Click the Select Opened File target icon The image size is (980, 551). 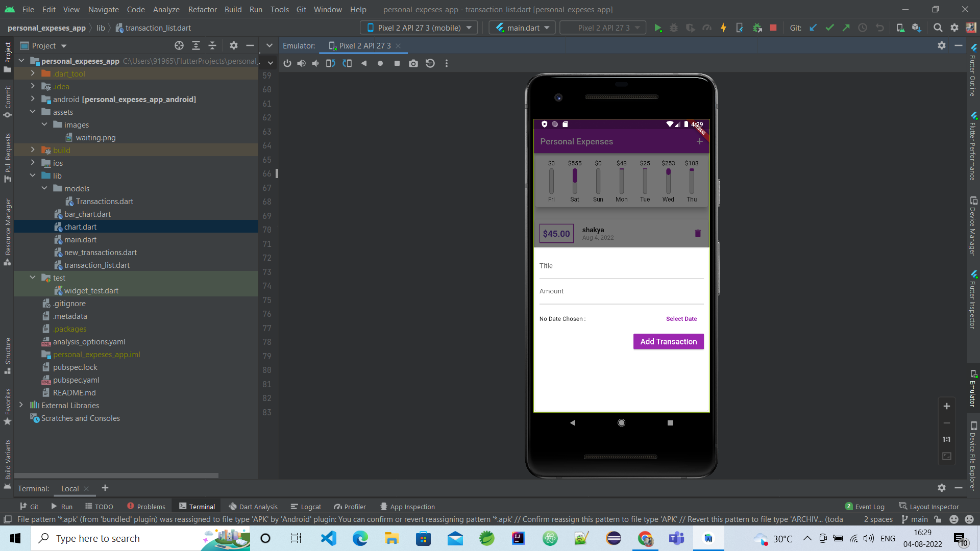click(x=179, y=46)
